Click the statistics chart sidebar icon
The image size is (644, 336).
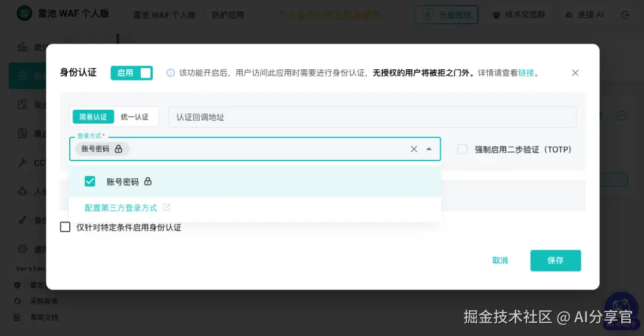click(22, 47)
